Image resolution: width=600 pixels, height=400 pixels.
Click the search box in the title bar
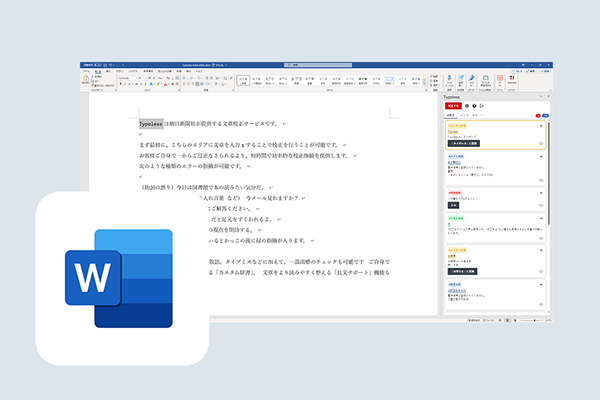[x=318, y=65]
